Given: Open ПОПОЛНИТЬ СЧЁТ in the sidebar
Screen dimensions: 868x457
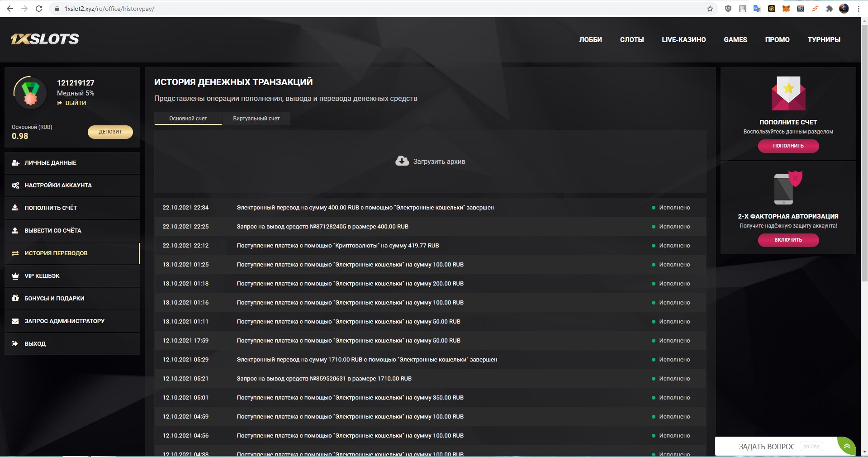Looking at the screenshot, I should click(x=72, y=208).
